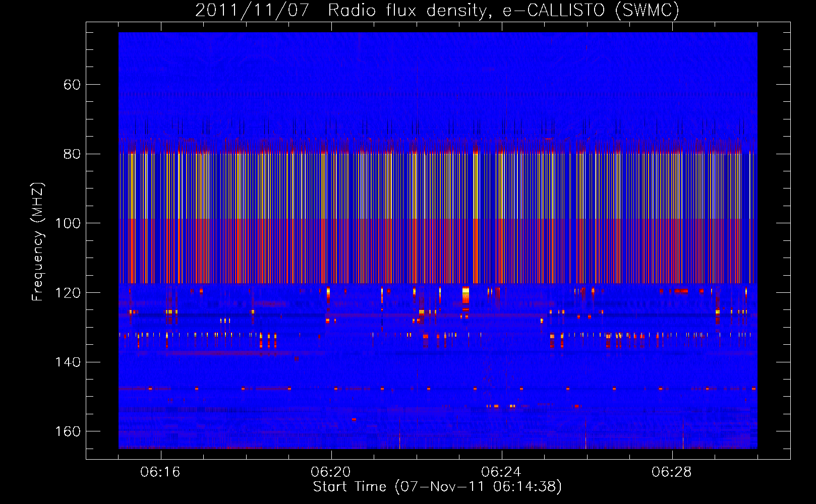Click the 'e-CALLISTO (SWMC)' text in title

click(591, 10)
